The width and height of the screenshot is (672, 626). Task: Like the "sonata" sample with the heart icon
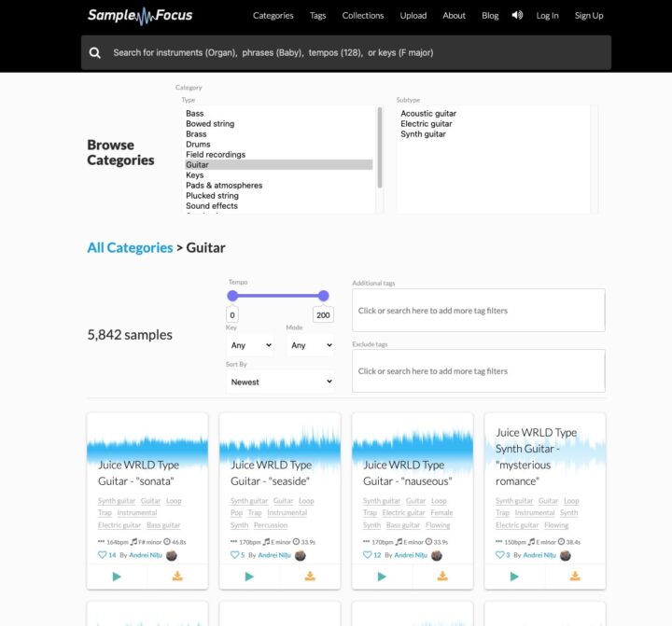click(103, 555)
